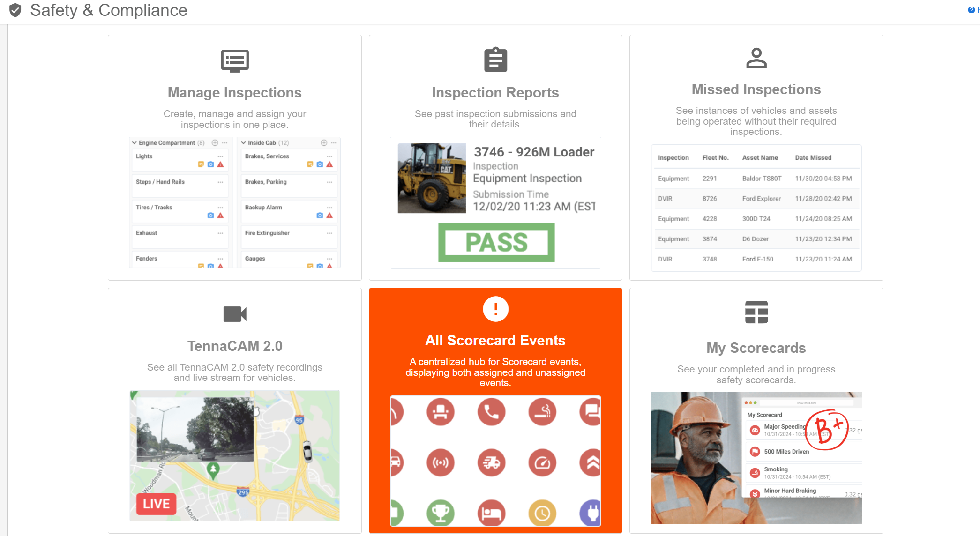Viewport: 980px width, 536px height.
Task: Click the chat message event icon
Action: pos(591,412)
